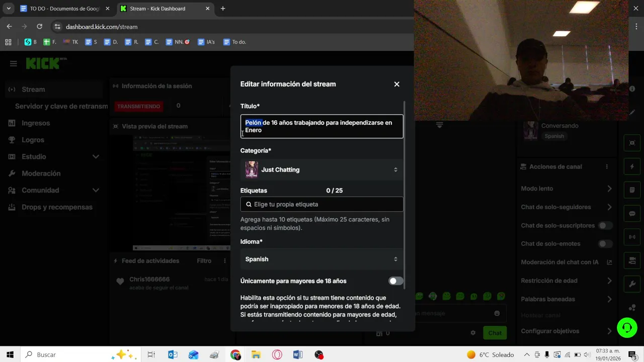Expand Modo lento setting
The height and width of the screenshot is (362, 644).
[x=567, y=189]
